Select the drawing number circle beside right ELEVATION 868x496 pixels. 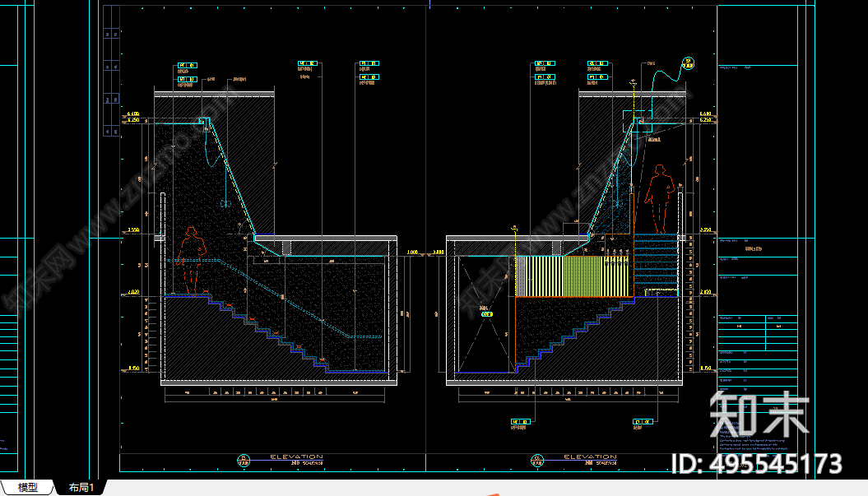point(537,460)
